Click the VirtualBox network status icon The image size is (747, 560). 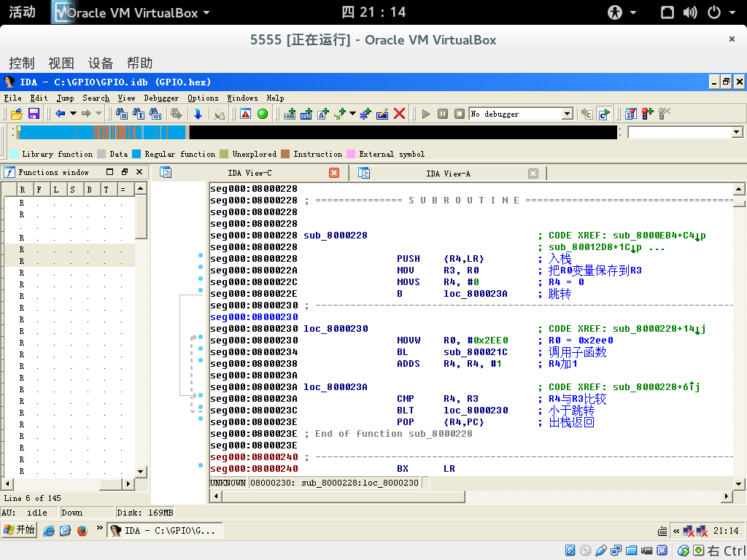[616, 551]
